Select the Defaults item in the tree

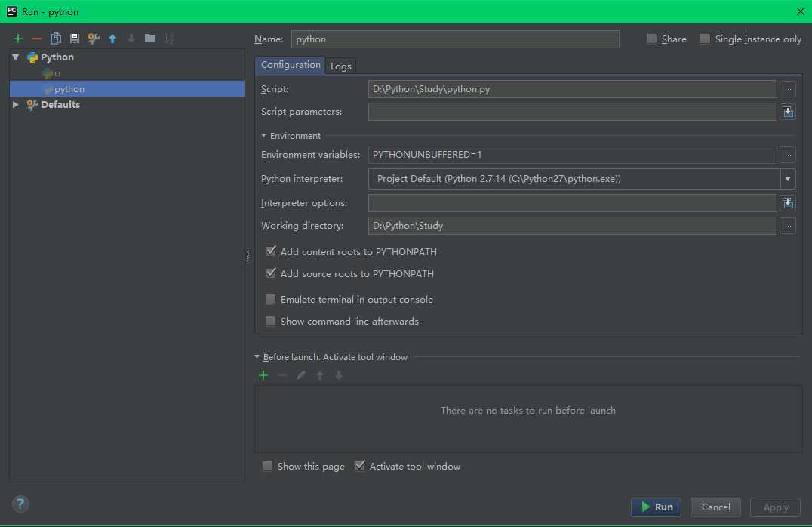tap(60, 105)
